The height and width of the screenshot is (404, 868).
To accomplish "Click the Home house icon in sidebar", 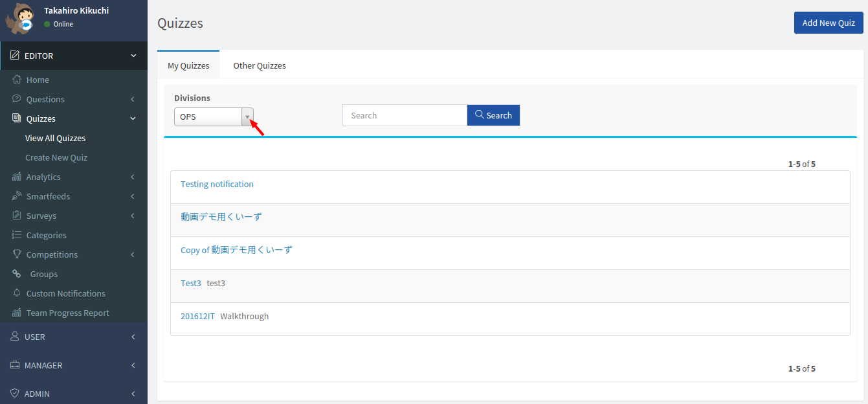I will [x=17, y=80].
